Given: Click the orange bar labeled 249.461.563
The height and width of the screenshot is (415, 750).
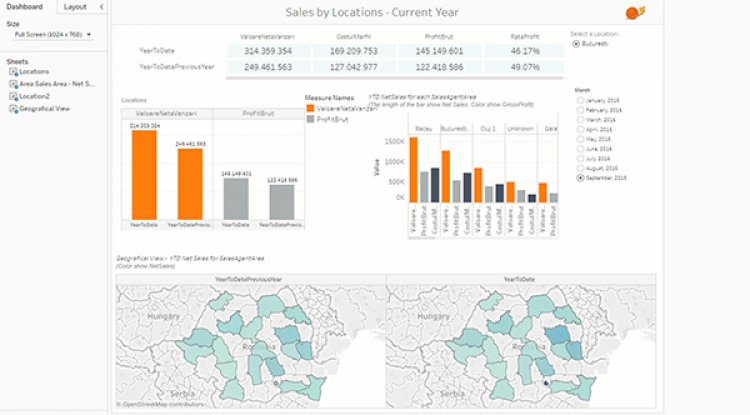Looking at the screenshot, I should [190, 184].
